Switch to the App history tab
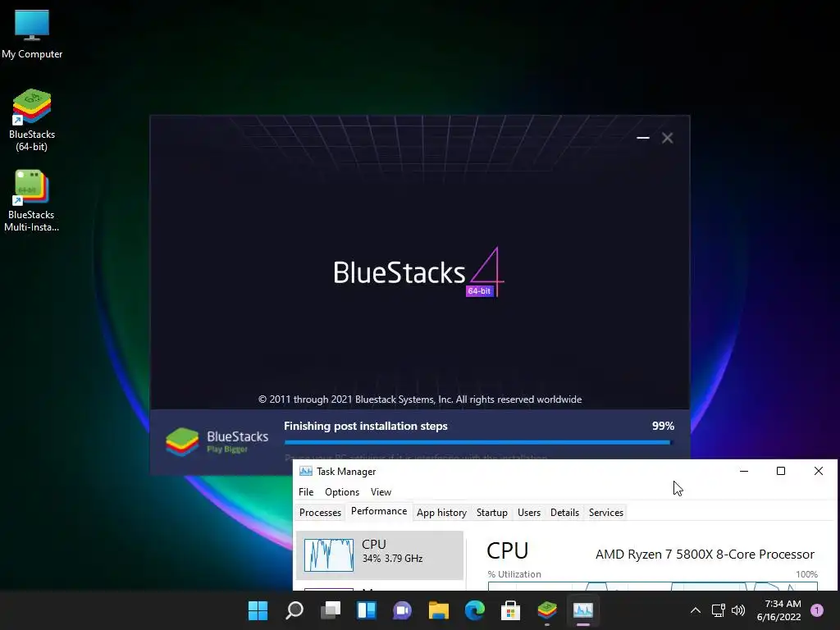Viewport: 840px width, 630px height. (x=441, y=513)
